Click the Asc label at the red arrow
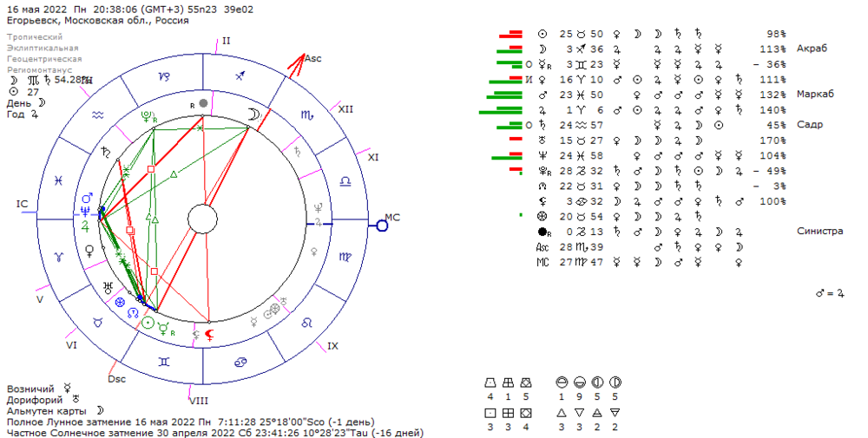The height and width of the screenshot is (438, 868). coord(312,59)
